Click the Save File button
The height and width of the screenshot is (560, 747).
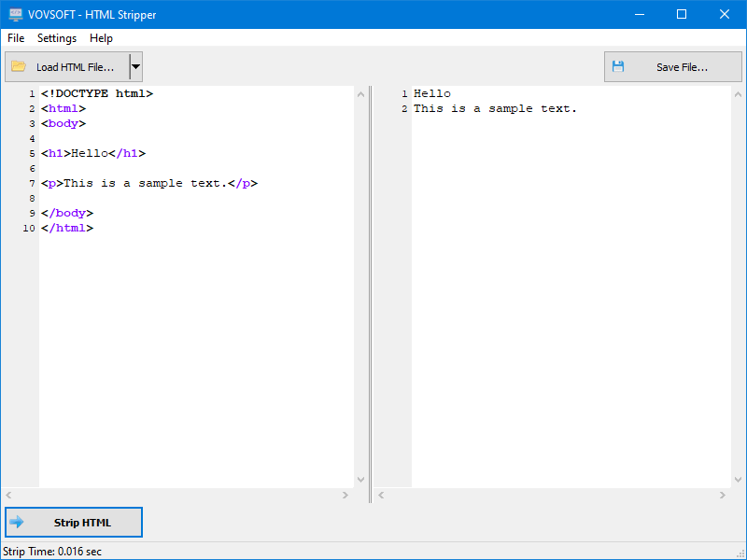pos(672,66)
